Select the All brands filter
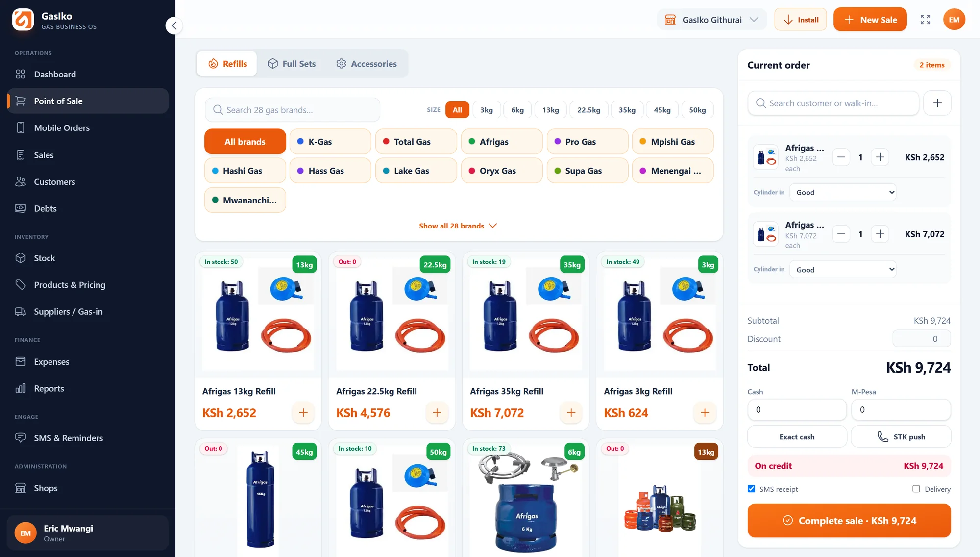 [x=245, y=142]
